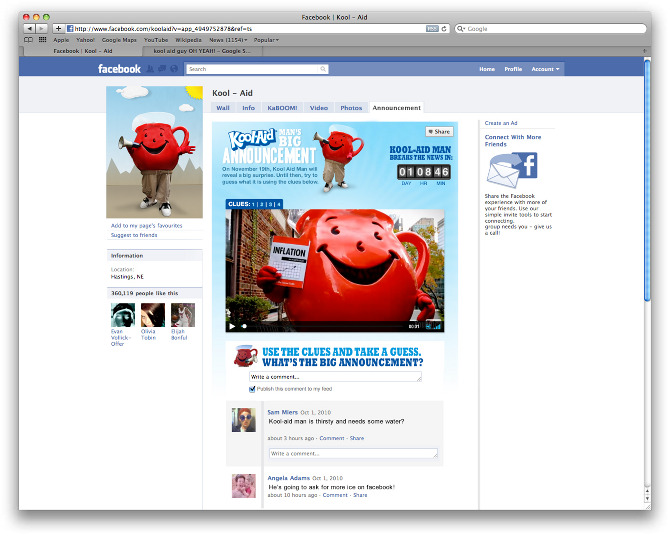Click the Google search magnifier icon
This screenshot has height=536, width=670.
(461, 29)
